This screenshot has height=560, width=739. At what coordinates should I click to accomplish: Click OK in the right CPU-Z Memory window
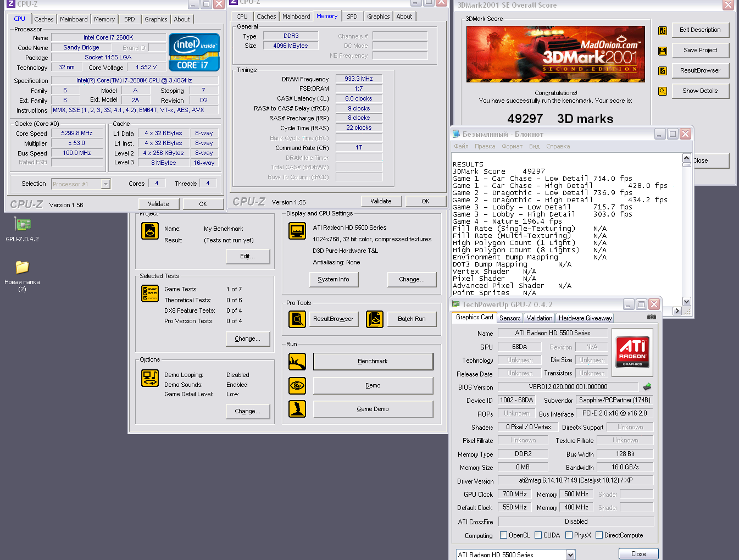pos(425,201)
